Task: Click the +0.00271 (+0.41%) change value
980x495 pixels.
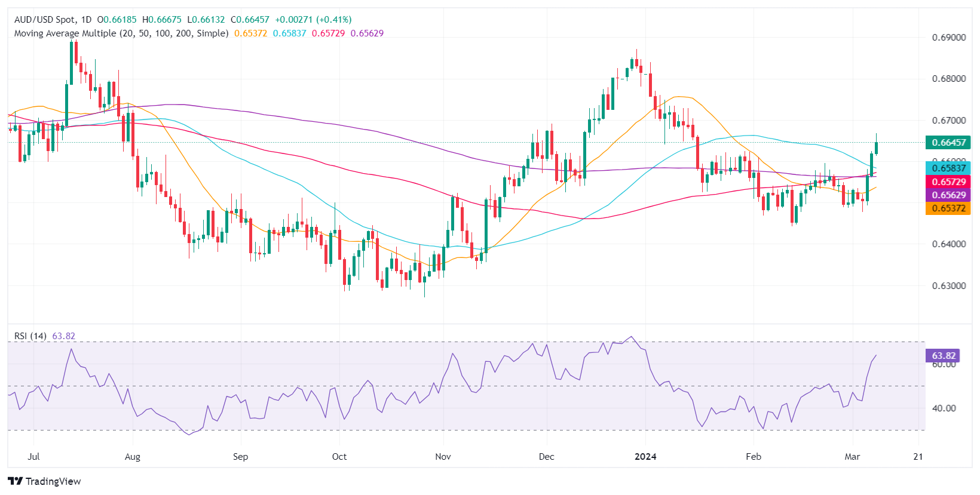Action: (x=313, y=20)
